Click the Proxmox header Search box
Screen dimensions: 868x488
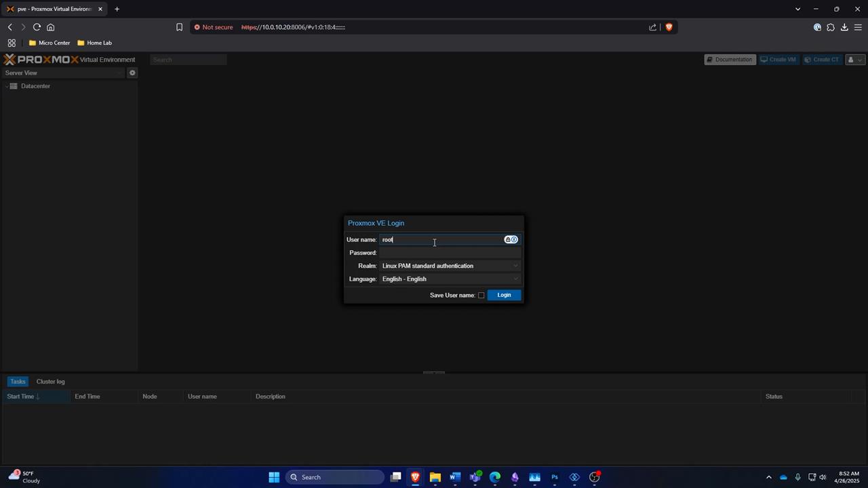188,60
